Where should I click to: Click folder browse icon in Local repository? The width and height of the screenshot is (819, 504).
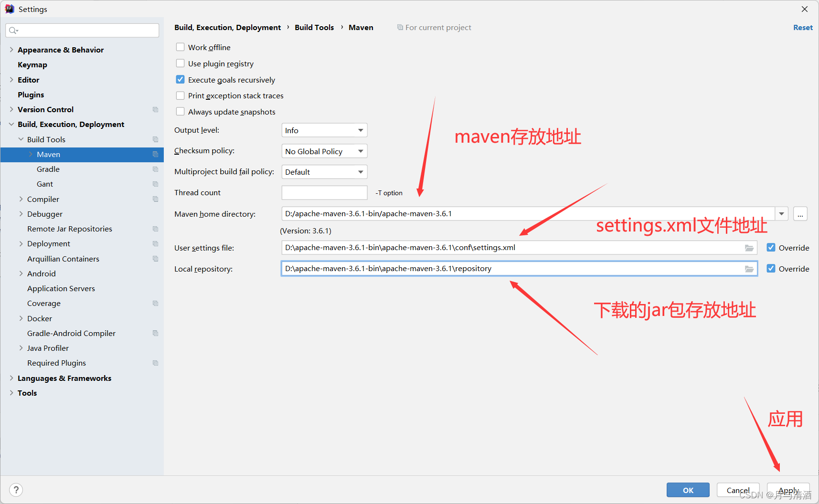(749, 269)
